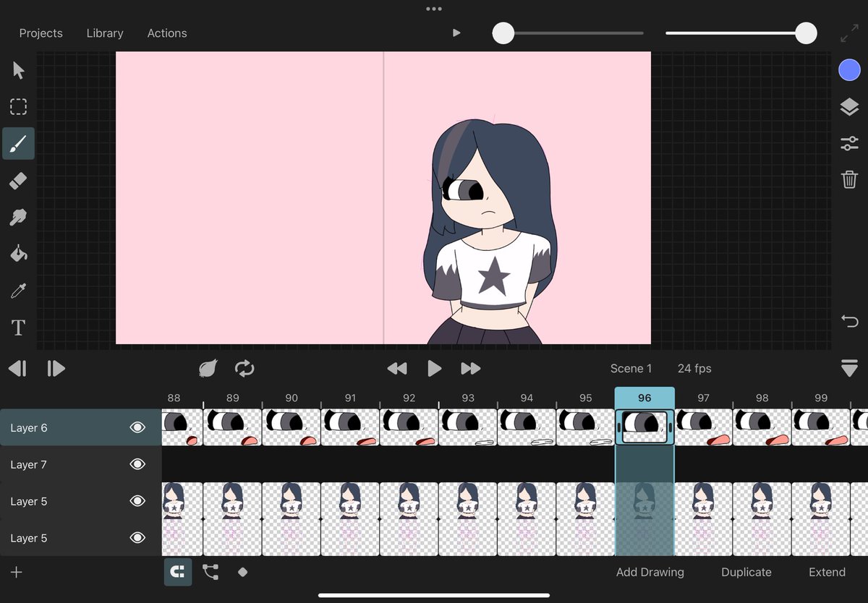The height and width of the screenshot is (603, 868).
Task: Jump to frame 88 in timeline ruler
Action: pos(174,398)
